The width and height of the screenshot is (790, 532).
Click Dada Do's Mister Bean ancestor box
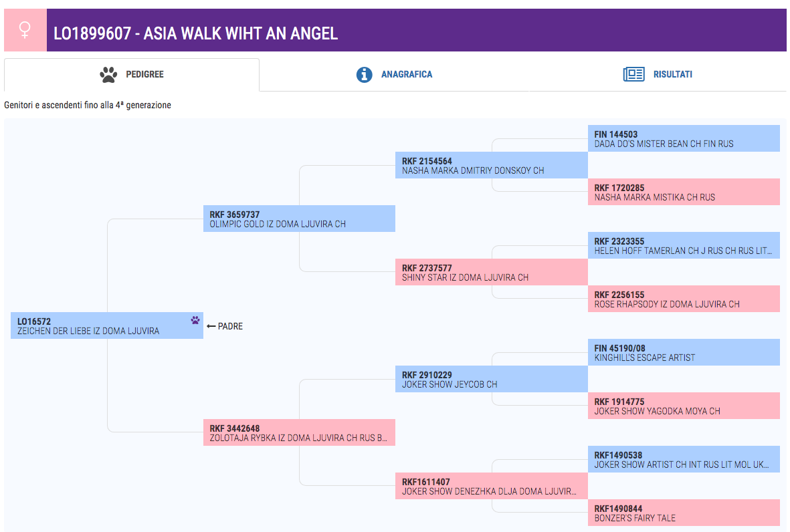[684, 138]
